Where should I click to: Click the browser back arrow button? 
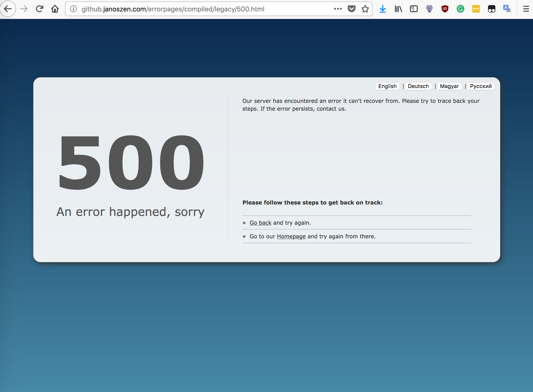[x=8, y=9]
